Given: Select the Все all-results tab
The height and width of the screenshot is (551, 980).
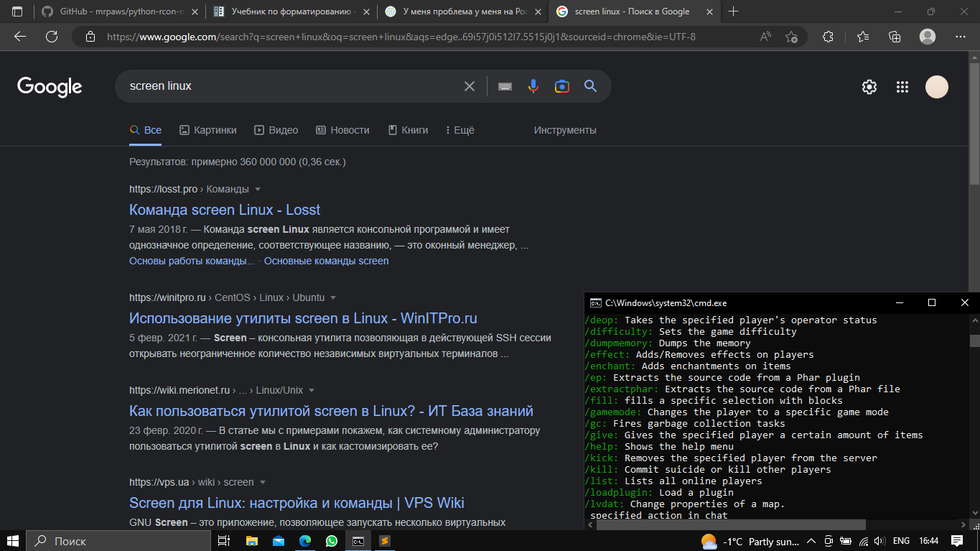Looking at the screenshot, I should click(x=145, y=130).
